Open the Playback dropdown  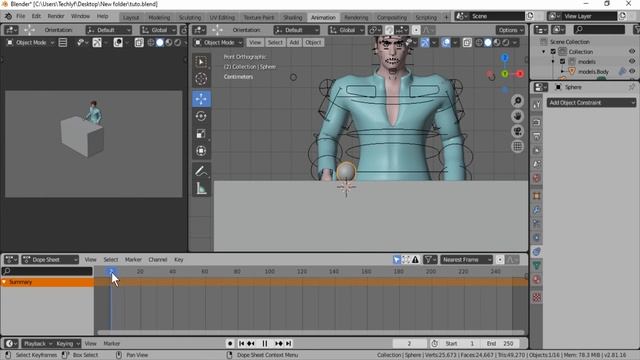click(38, 344)
